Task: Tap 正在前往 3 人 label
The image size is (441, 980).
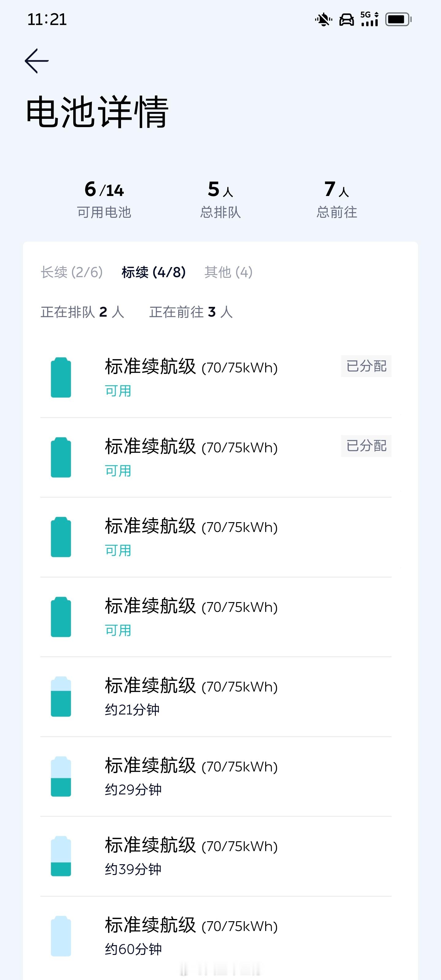Action: (x=191, y=312)
